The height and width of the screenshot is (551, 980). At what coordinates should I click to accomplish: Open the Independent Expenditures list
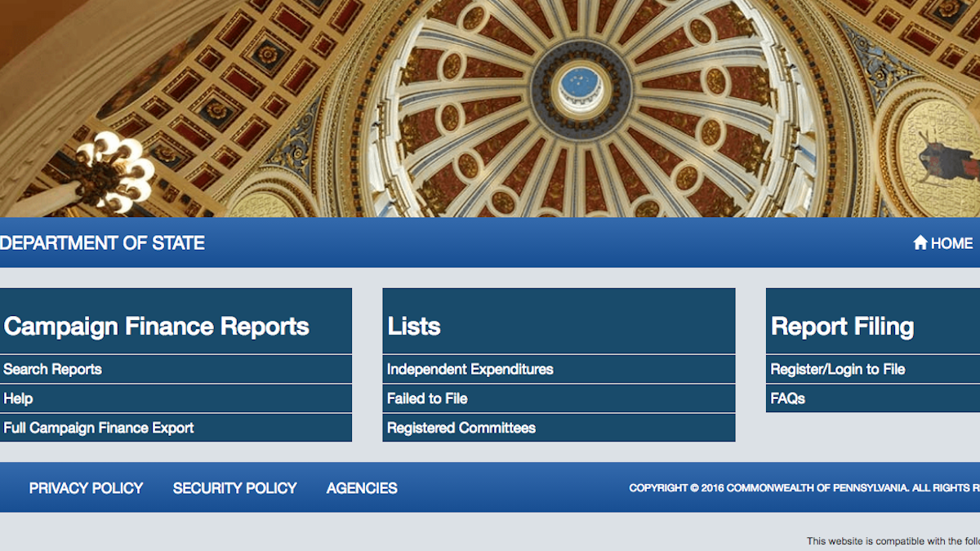coord(470,369)
